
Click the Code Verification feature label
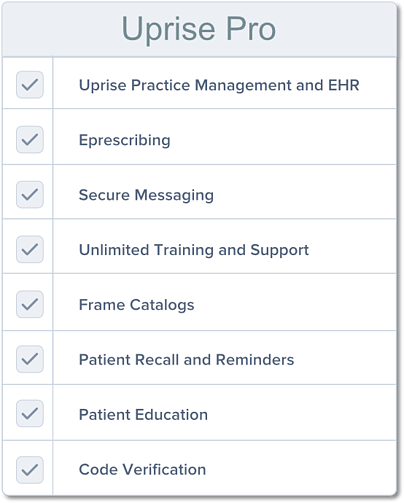(142, 470)
